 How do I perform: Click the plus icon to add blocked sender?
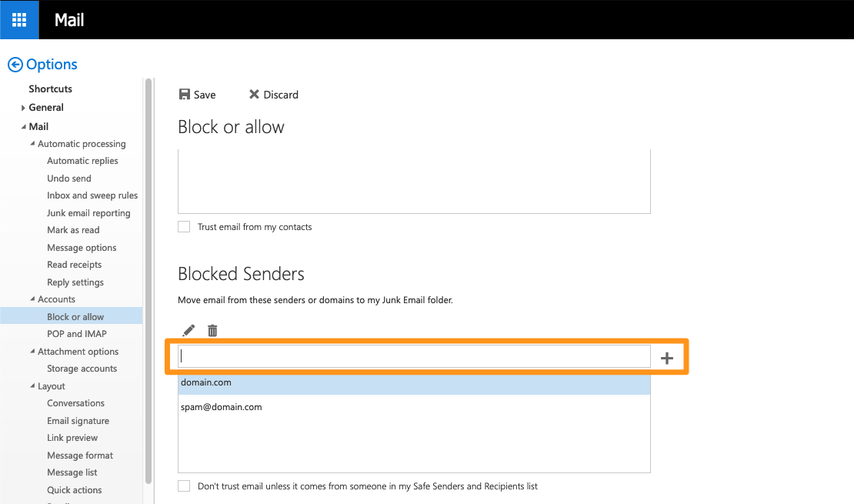pyautogui.click(x=667, y=358)
